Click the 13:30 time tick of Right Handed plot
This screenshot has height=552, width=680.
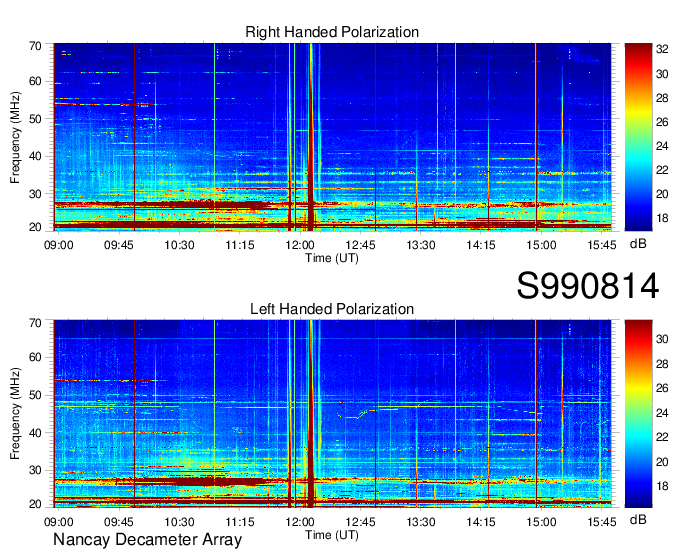click(421, 245)
